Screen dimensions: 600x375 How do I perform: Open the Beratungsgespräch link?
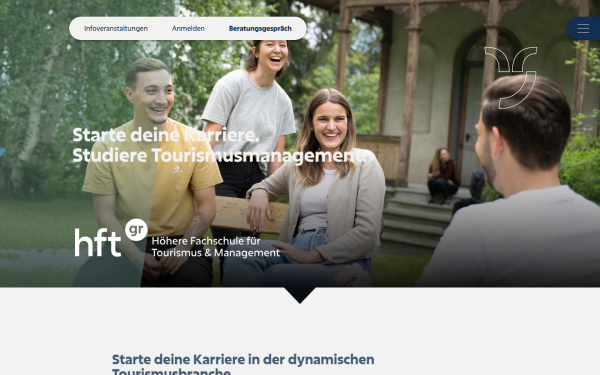(x=260, y=29)
